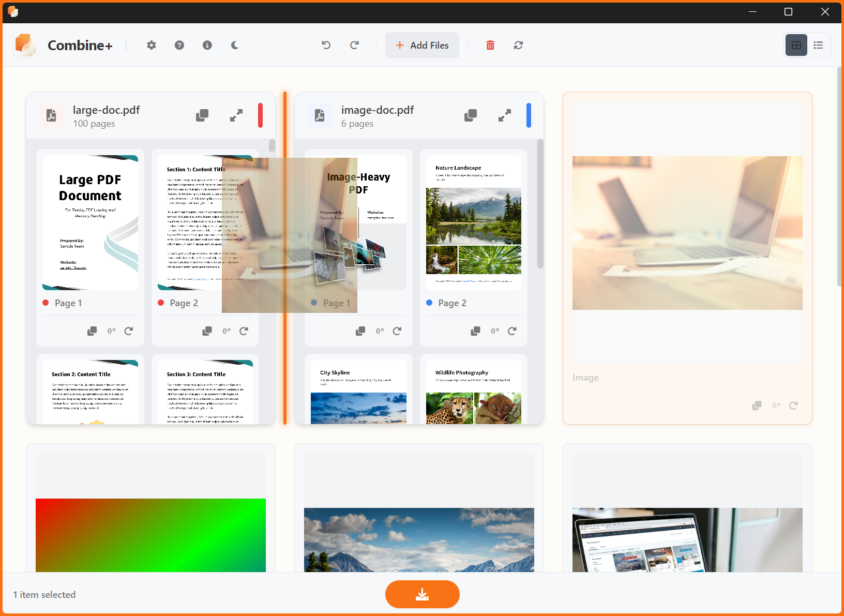Click the undo arrow
Image resolution: width=844 pixels, height=616 pixels.
(326, 46)
